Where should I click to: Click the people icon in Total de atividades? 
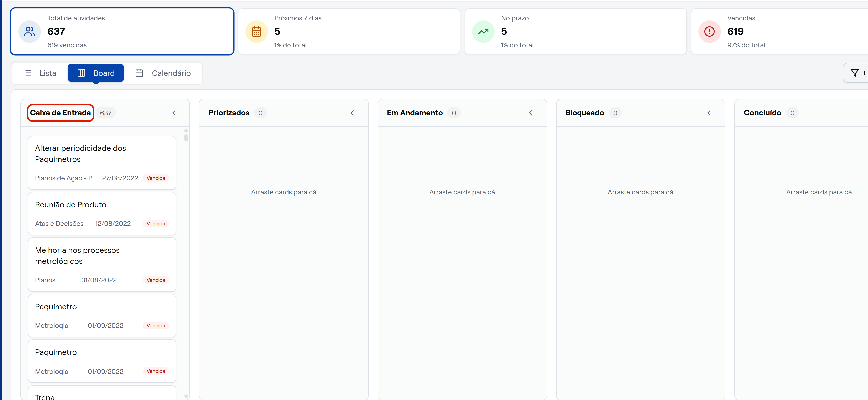point(30,32)
